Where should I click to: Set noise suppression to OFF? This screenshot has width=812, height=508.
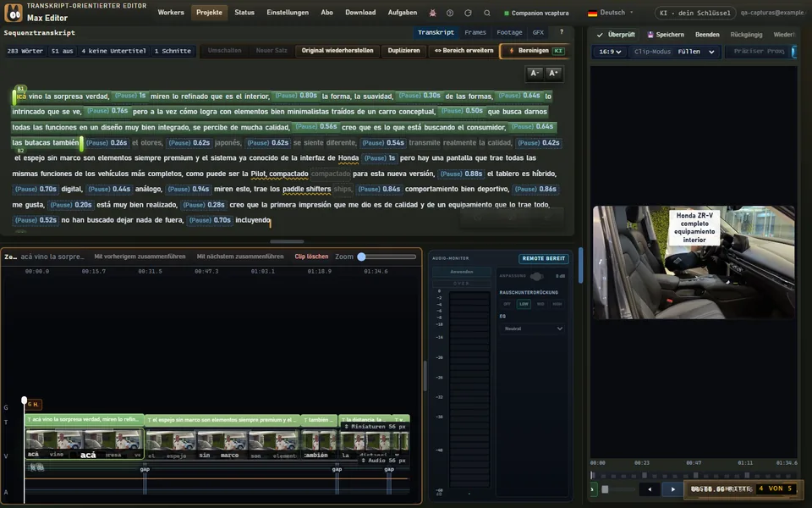507,304
